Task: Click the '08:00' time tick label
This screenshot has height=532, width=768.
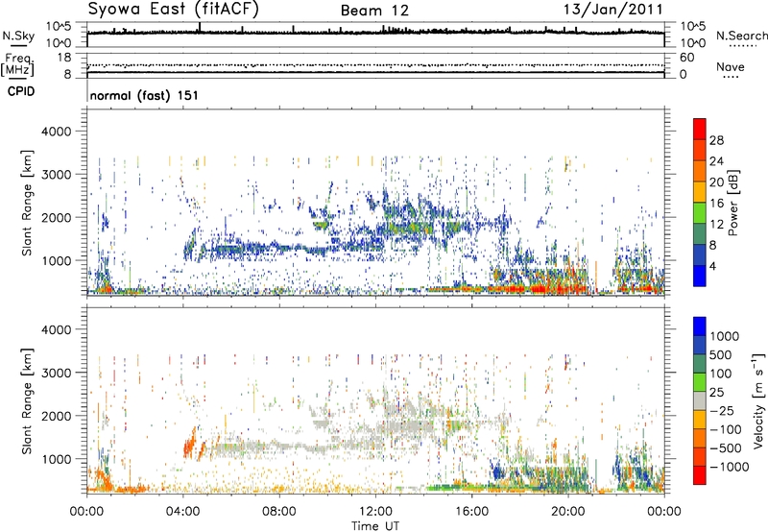Action: 279,512
